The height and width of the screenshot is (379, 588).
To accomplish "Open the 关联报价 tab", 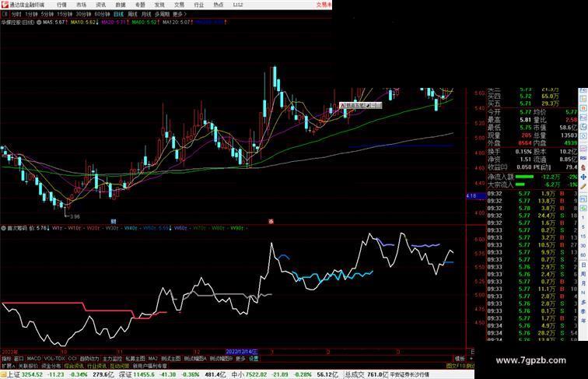I will pyautogui.click(x=28, y=366).
